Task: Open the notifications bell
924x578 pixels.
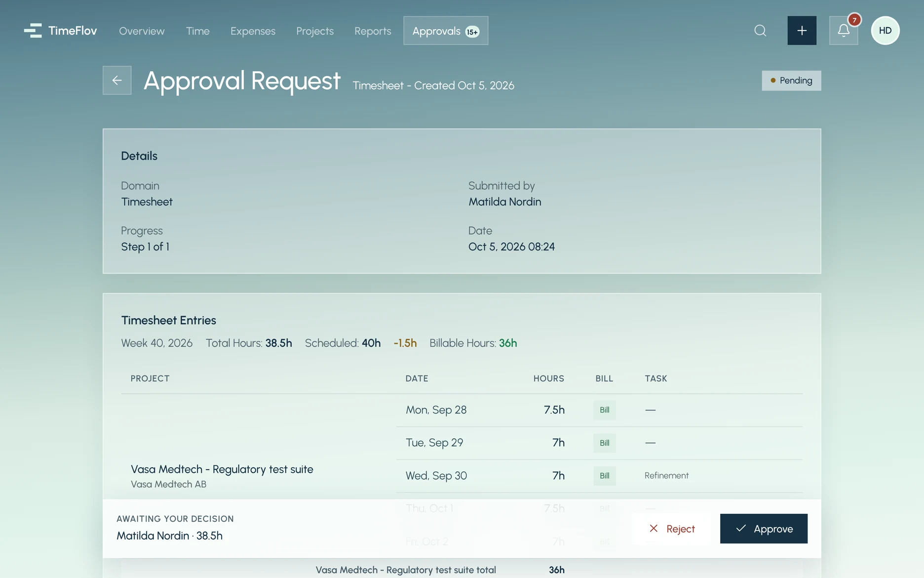Action: 844,31
